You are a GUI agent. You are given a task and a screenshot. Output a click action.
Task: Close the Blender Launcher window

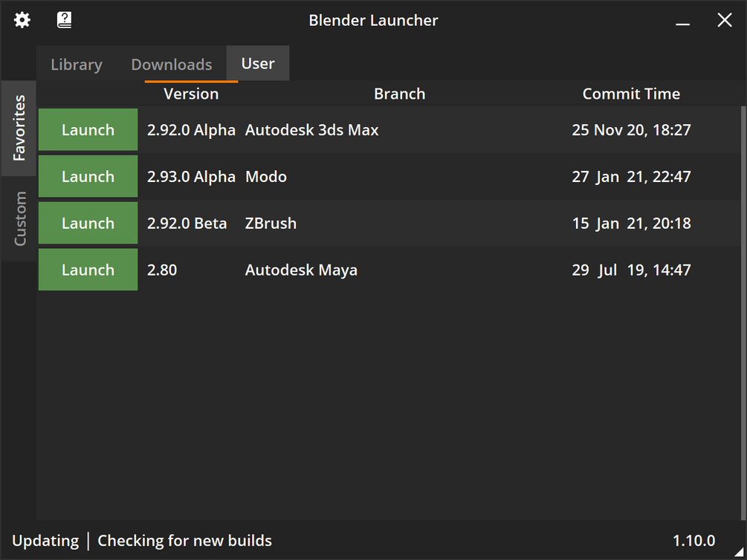[725, 20]
